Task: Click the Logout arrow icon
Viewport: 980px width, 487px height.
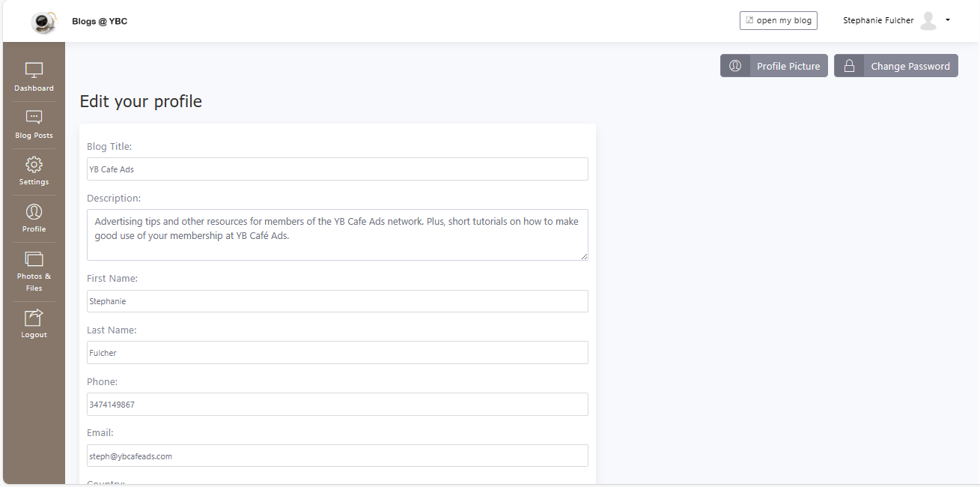Action: [x=34, y=318]
